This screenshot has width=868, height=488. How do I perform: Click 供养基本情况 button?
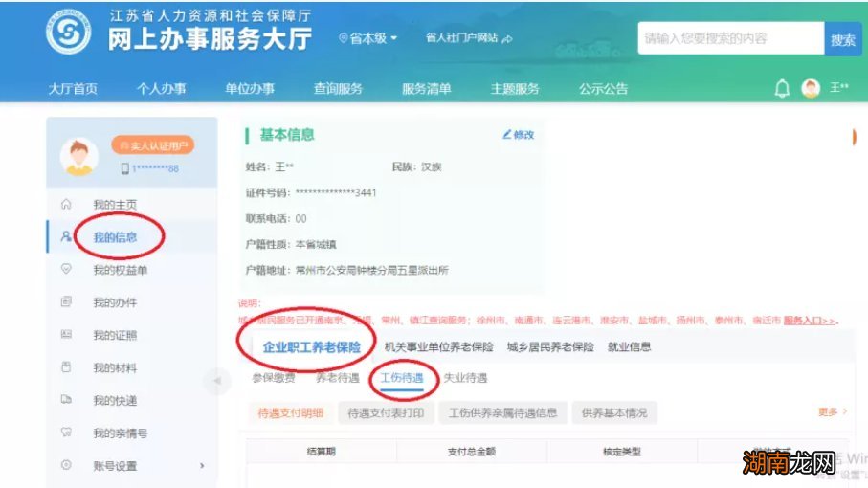coord(614,412)
